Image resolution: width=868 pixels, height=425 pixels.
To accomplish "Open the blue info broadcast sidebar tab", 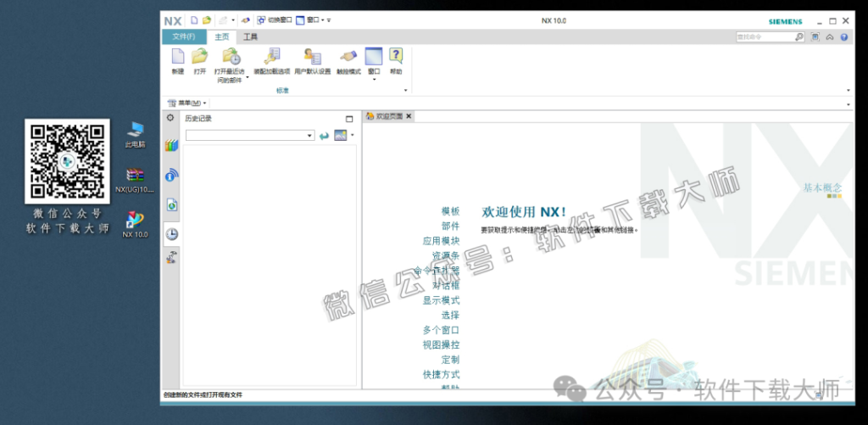I will (x=171, y=175).
